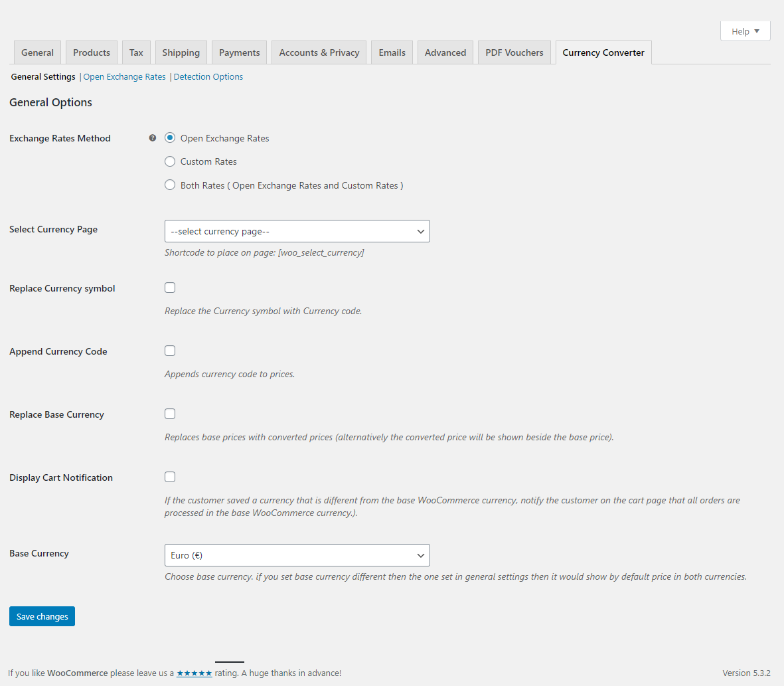Open the Select Currency Page dropdown
Screen dimensions: 784x686
[297, 231]
